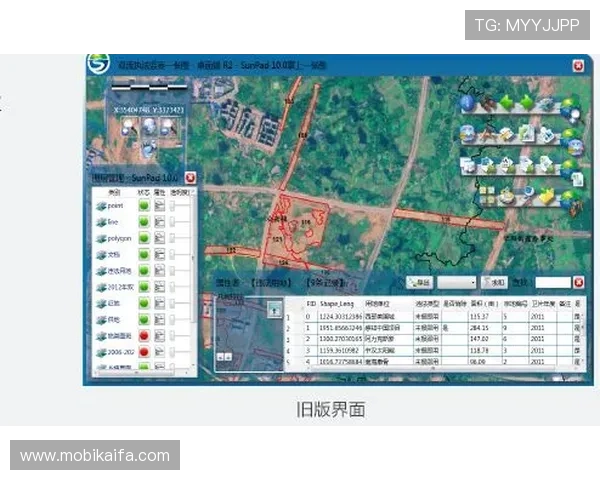Close the attribute table panel
The image size is (600, 480).
tap(579, 282)
